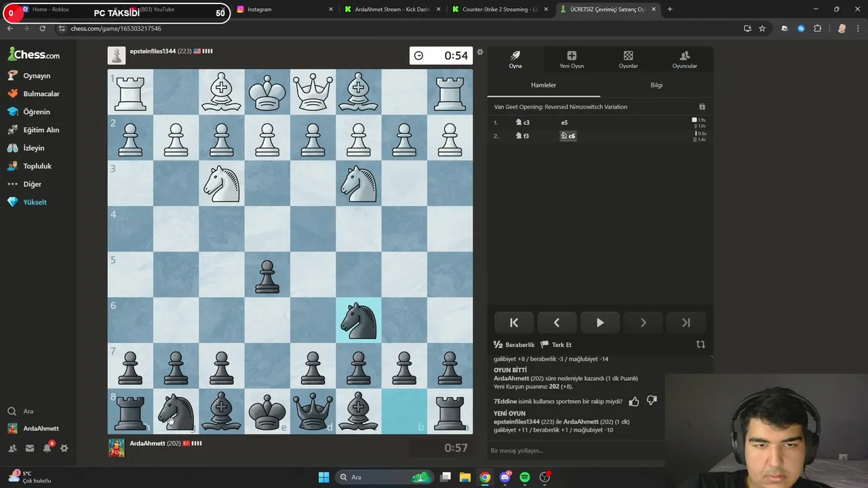Flip the board icon
Image resolution: width=868 pixels, height=488 pixels.
701,344
